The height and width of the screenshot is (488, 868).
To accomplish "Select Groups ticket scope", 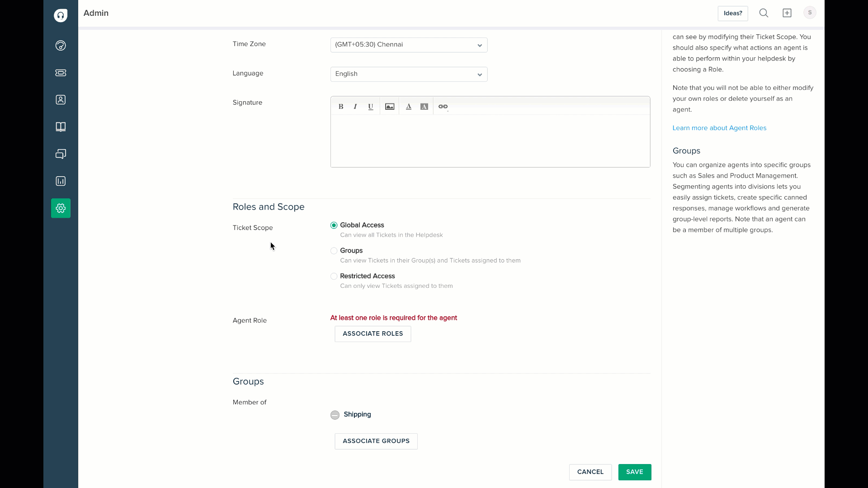I will coord(334,251).
